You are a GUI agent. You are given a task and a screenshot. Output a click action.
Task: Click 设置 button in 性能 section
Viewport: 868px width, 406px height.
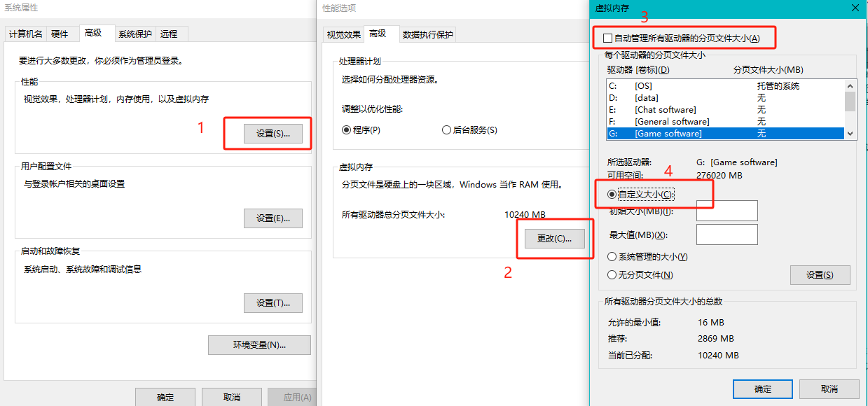(273, 134)
